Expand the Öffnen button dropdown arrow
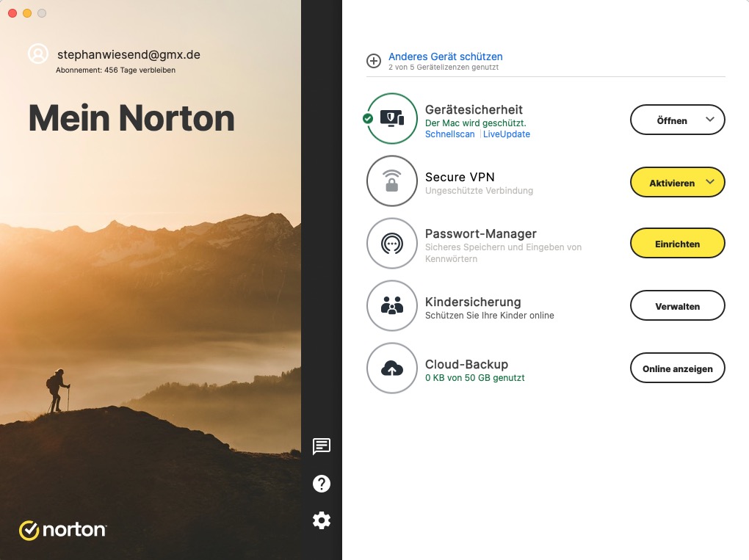 [710, 120]
